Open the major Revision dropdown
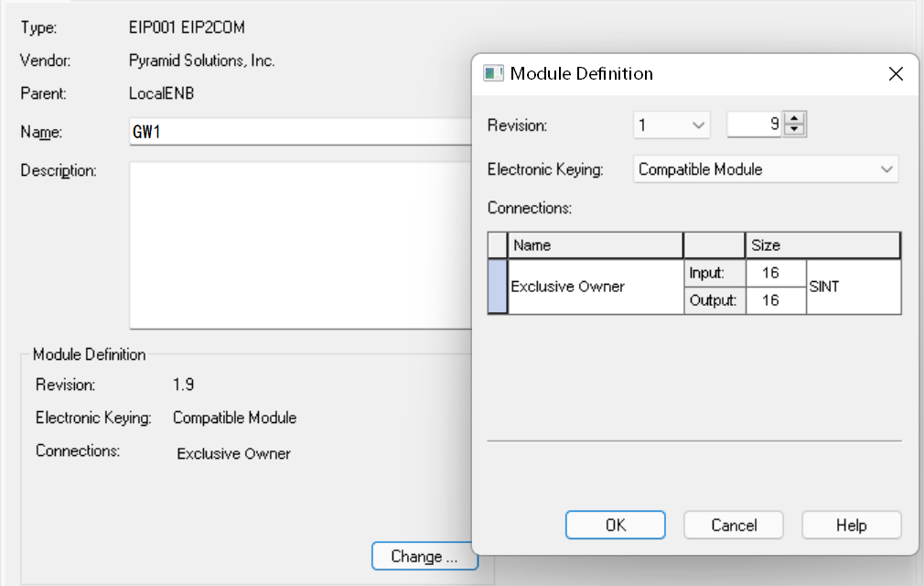Viewport: 924px width, 586px height. click(672, 125)
